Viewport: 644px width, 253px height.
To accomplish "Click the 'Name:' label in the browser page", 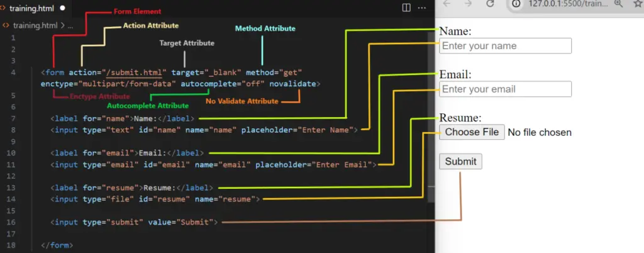I will [455, 31].
